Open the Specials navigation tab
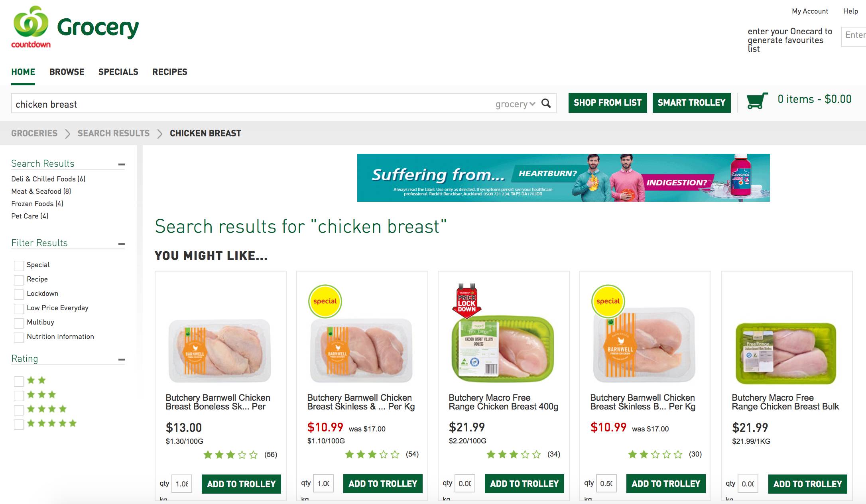The height and width of the screenshot is (504, 866). (x=118, y=72)
